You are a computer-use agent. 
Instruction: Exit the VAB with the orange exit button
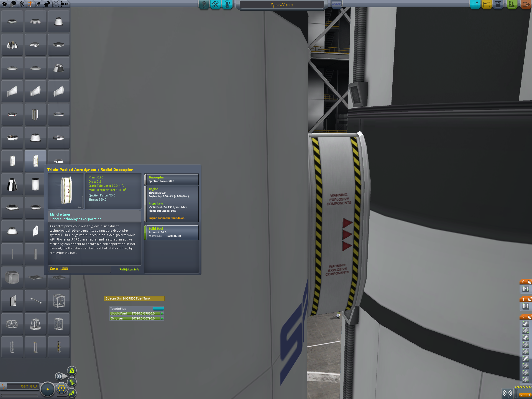tap(525, 4)
